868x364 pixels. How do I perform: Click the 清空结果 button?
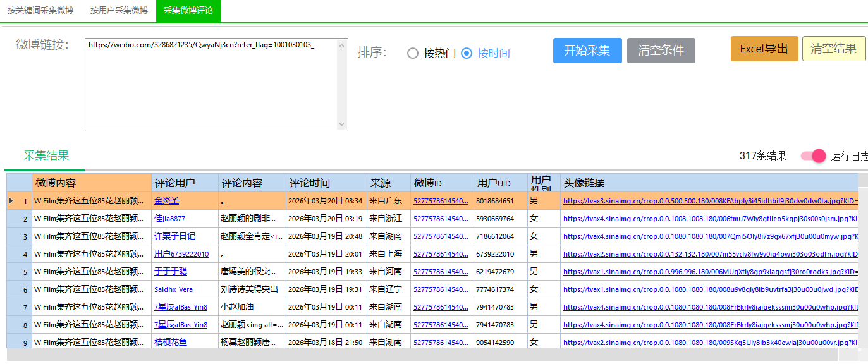click(x=833, y=49)
